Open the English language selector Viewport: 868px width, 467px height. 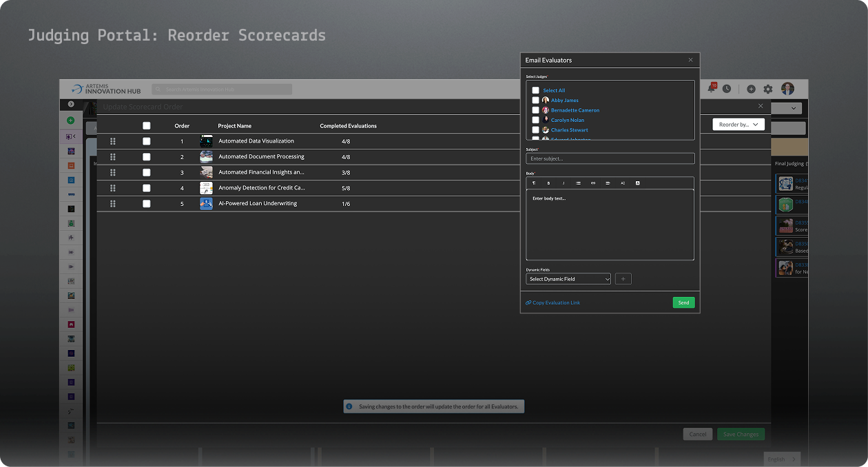pos(781,459)
